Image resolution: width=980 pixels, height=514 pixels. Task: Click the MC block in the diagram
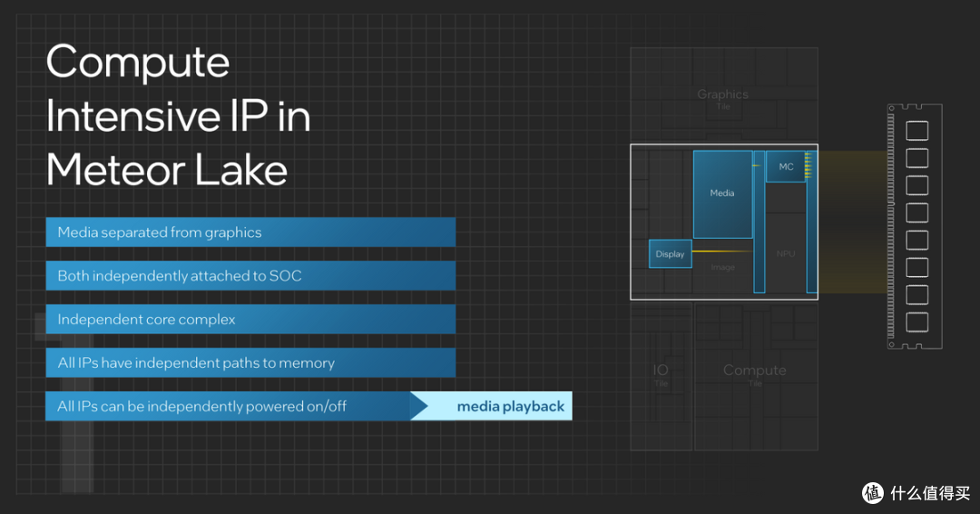point(786,166)
